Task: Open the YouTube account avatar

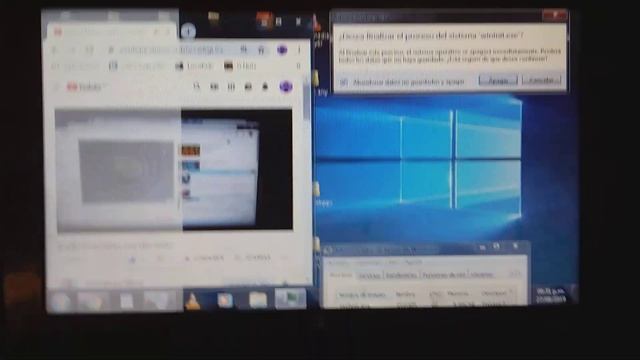Action: (x=286, y=87)
